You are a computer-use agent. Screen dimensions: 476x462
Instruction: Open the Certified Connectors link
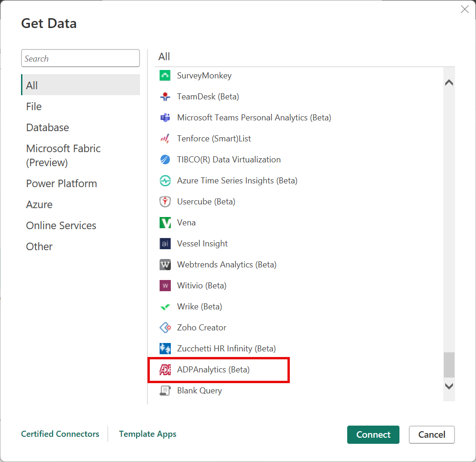click(x=60, y=434)
